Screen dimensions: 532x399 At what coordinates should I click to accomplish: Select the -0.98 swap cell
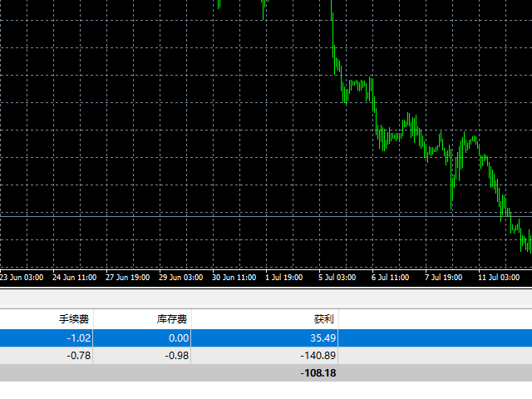(142, 356)
